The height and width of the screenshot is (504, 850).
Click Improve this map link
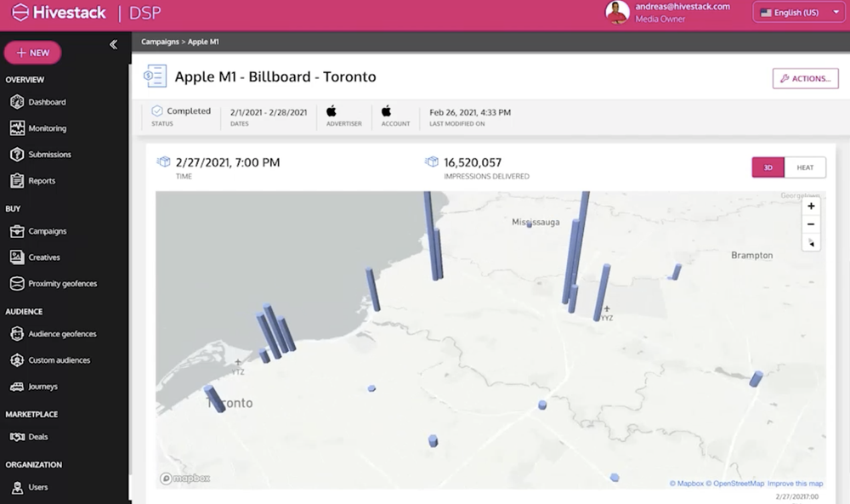pos(796,484)
